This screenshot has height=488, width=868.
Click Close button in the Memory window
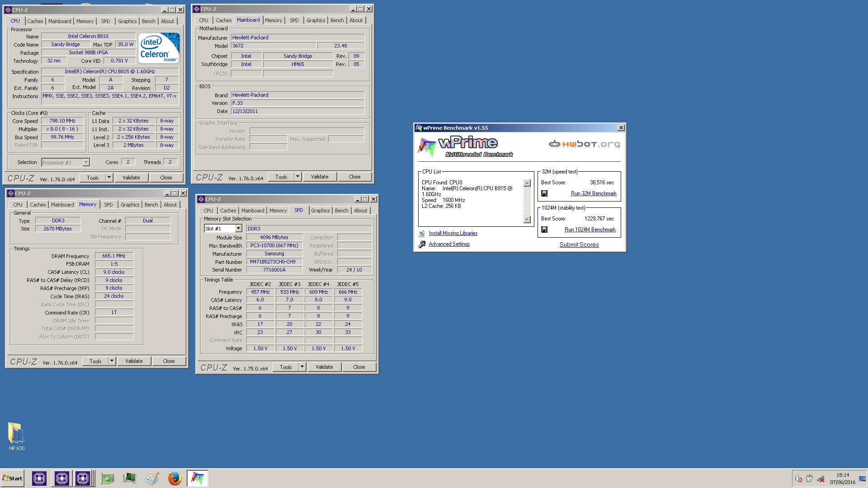169,361
